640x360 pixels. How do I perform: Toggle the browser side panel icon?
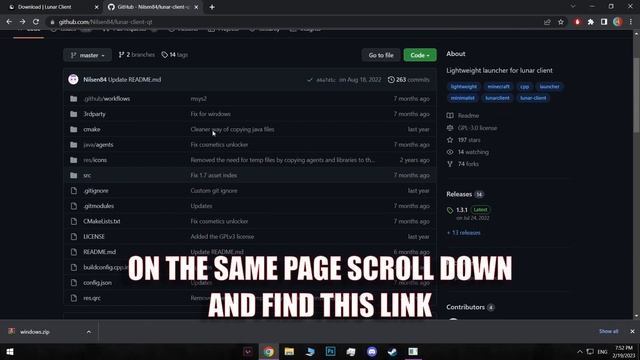point(604,22)
